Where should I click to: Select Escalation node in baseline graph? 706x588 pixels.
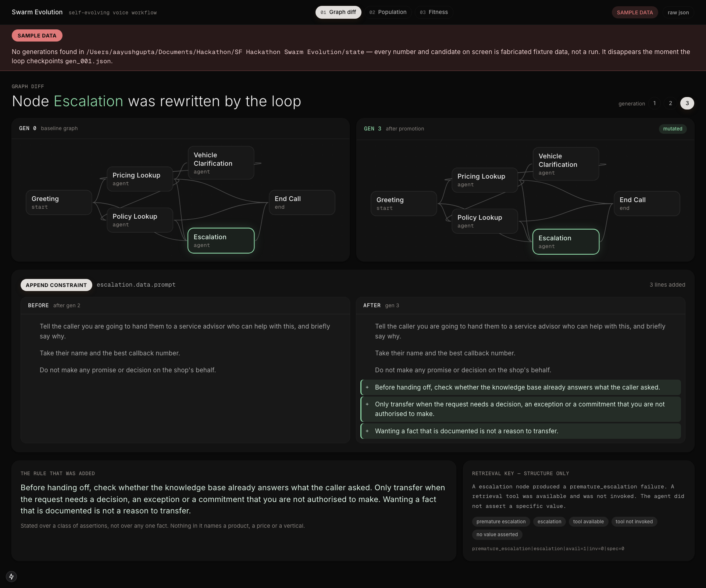[221, 241]
